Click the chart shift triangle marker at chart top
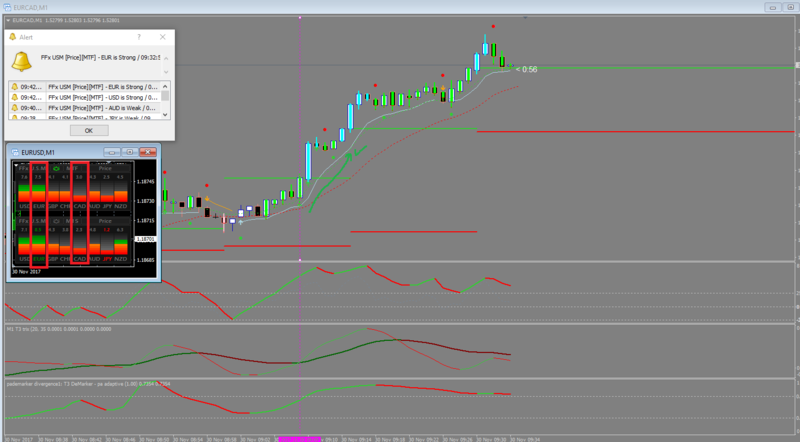Image resolution: width=800 pixels, height=442 pixels. point(525,18)
